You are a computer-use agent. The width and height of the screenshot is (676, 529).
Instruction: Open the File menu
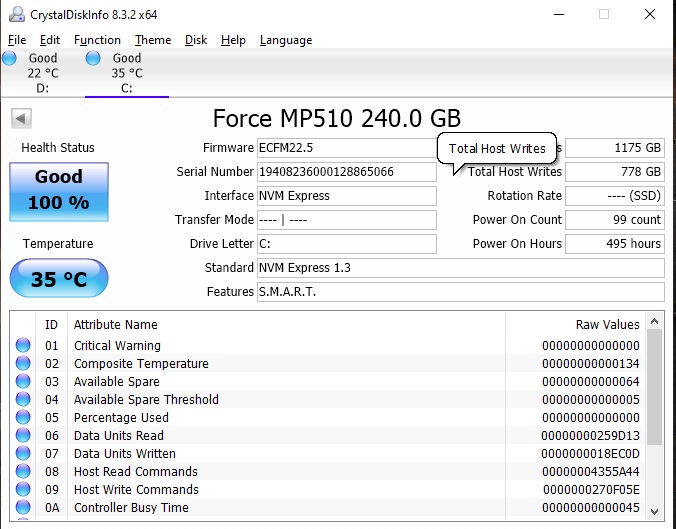pos(17,40)
